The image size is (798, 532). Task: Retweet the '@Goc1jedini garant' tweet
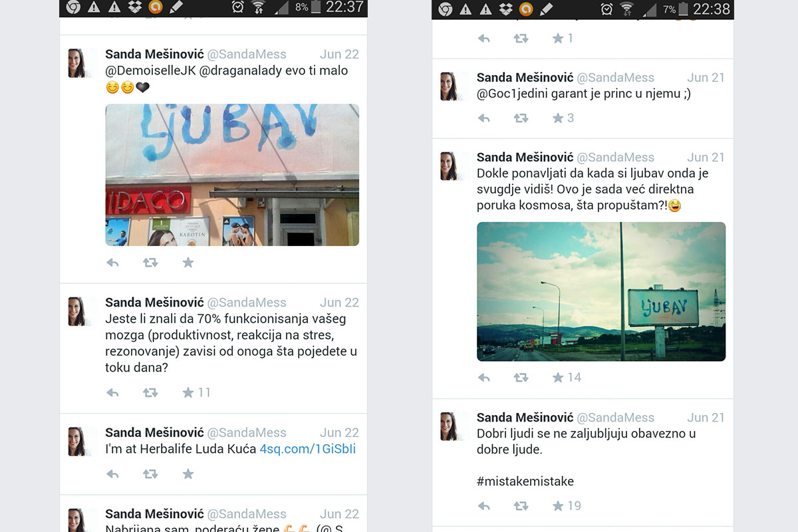(521, 118)
